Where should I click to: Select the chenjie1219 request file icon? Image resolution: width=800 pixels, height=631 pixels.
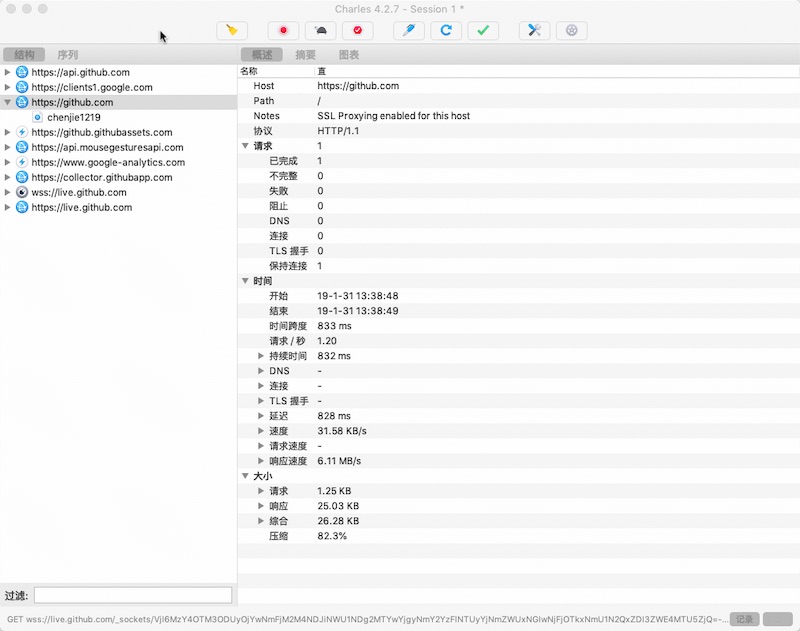tap(37, 117)
